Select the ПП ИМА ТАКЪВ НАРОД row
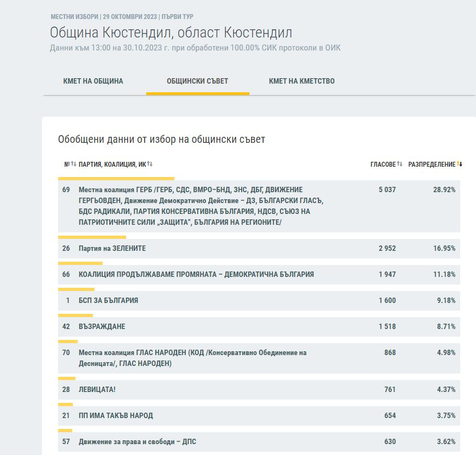This screenshot has height=455, width=476. tap(259, 416)
